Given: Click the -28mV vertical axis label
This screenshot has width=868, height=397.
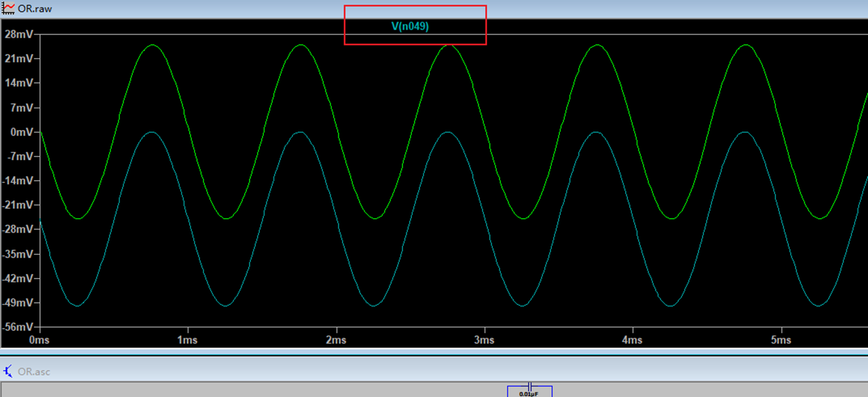Looking at the screenshot, I should click(x=18, y=229).
